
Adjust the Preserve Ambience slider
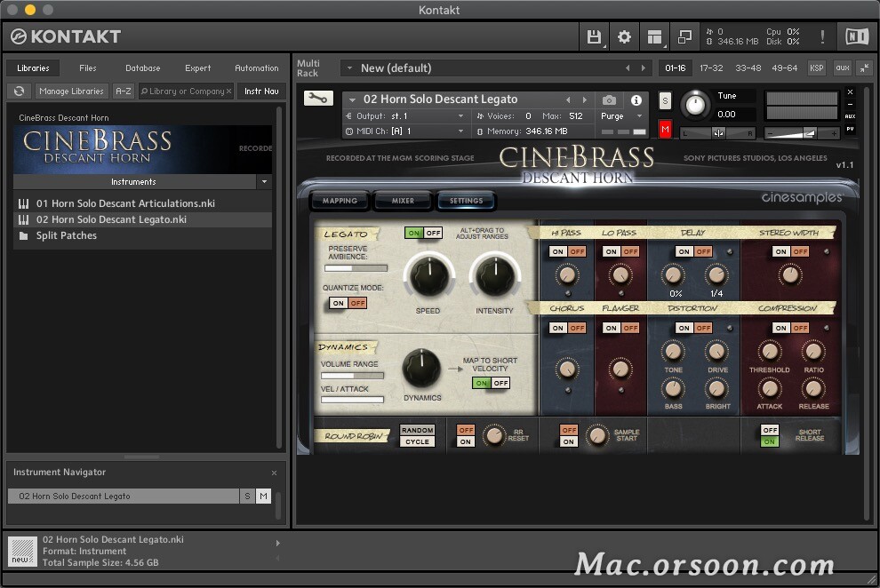356,268
